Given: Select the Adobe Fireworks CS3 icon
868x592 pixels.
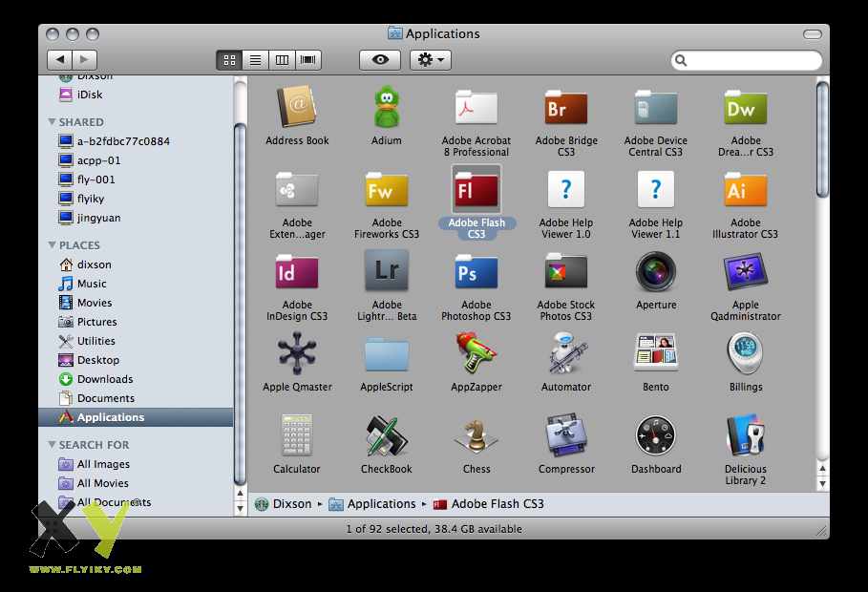Looking at the screenshot, I should click(387, 189).
